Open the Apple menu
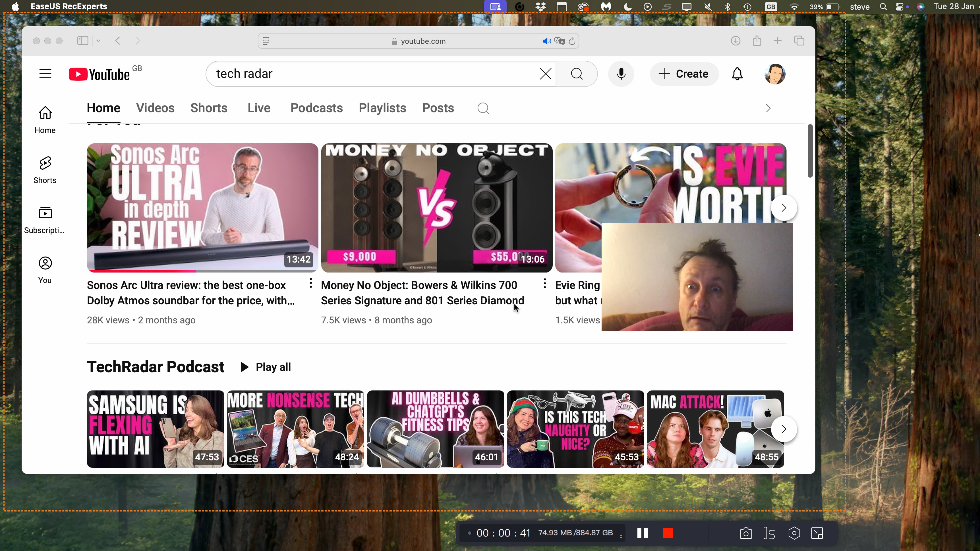This screenshot has width=980, height=551. click(15, 7)
